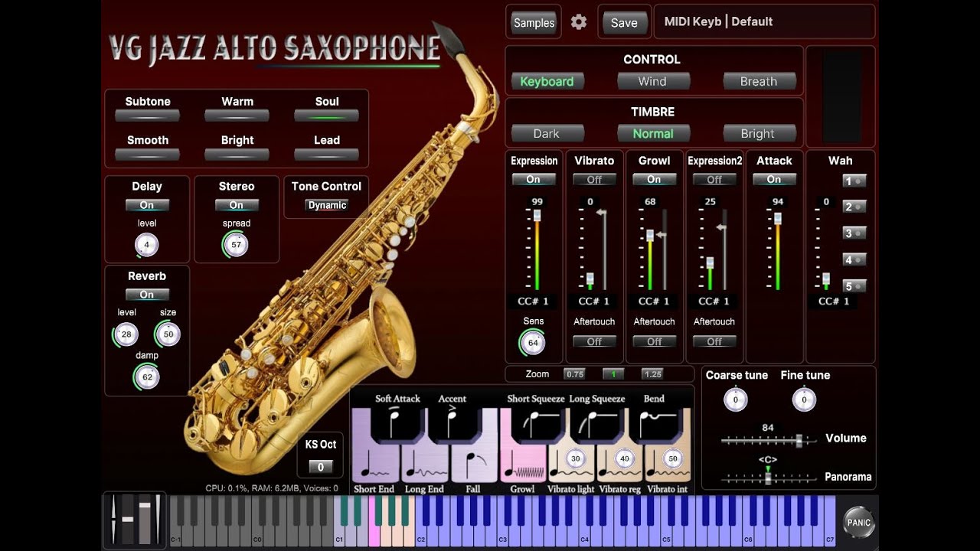This screenshot has width=980, height=551.
Task: Choose the Soul preset
Action: coord(327,116)
